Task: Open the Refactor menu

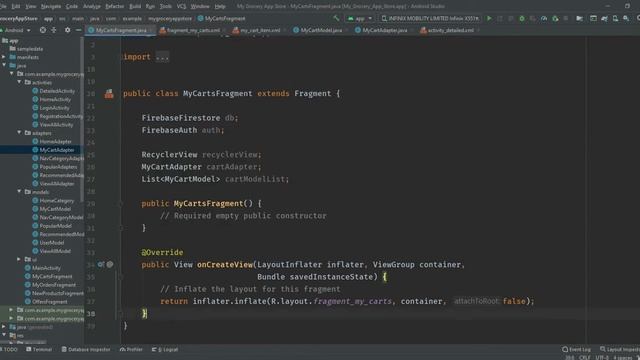Action: pos(115,6)
